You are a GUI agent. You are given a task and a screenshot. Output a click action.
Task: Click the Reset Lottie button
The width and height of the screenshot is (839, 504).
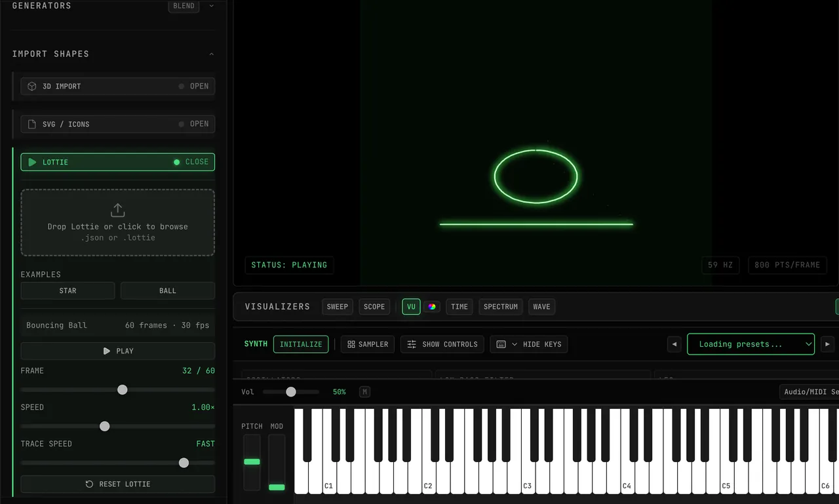[117, 484]
